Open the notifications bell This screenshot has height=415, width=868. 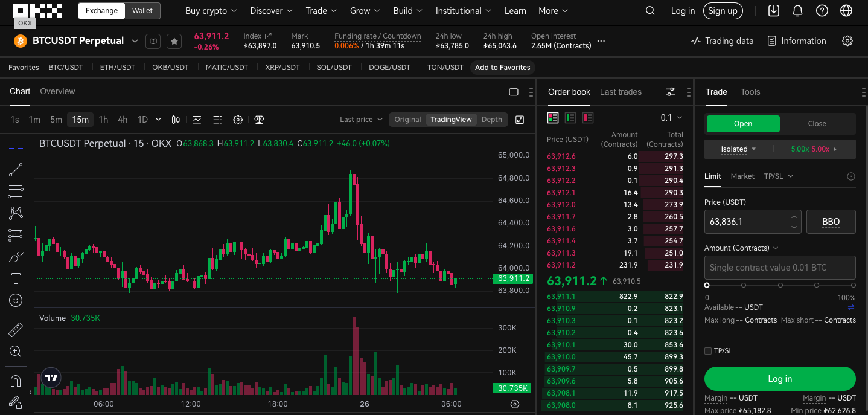pyautogui.click(x=797, y=11)
